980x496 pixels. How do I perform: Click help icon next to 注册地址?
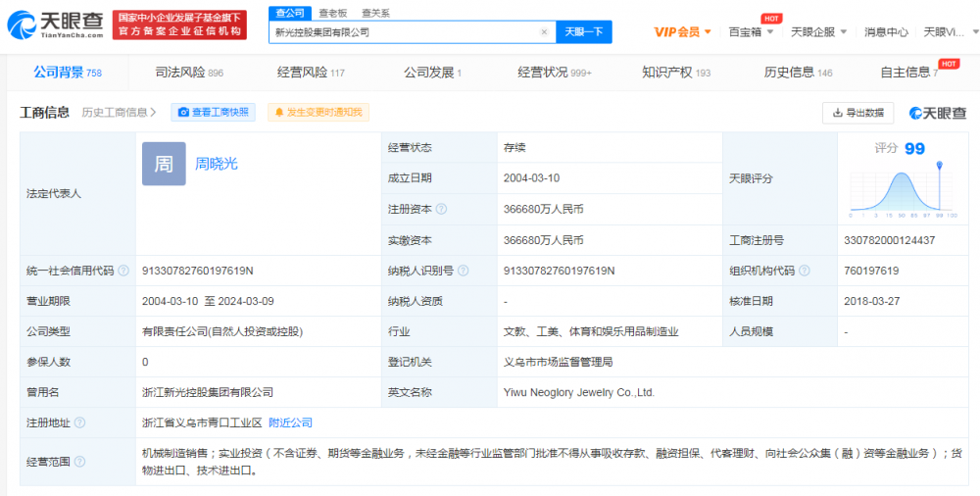tap(80, 422)
